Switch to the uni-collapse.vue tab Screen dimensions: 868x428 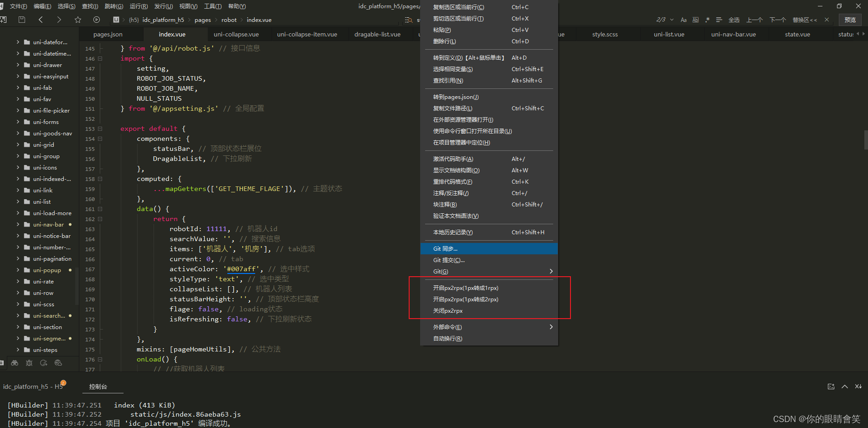click(x=236, y=34)
